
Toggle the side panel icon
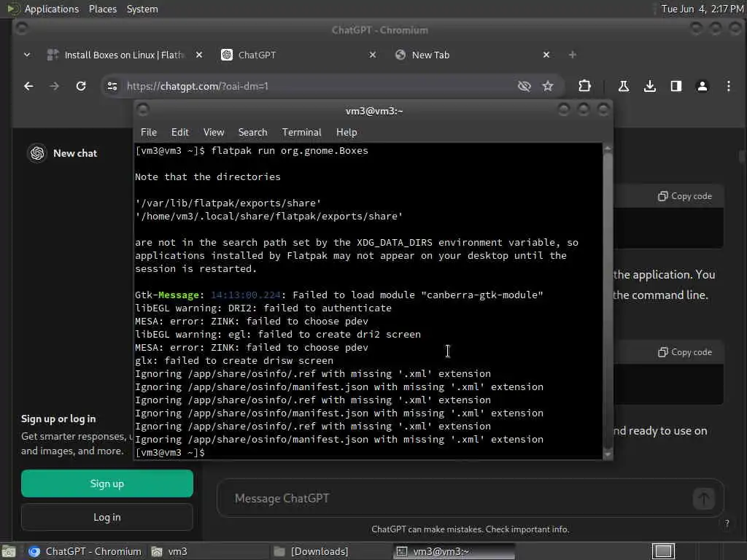pyautogui.click(x=676, y=86)
